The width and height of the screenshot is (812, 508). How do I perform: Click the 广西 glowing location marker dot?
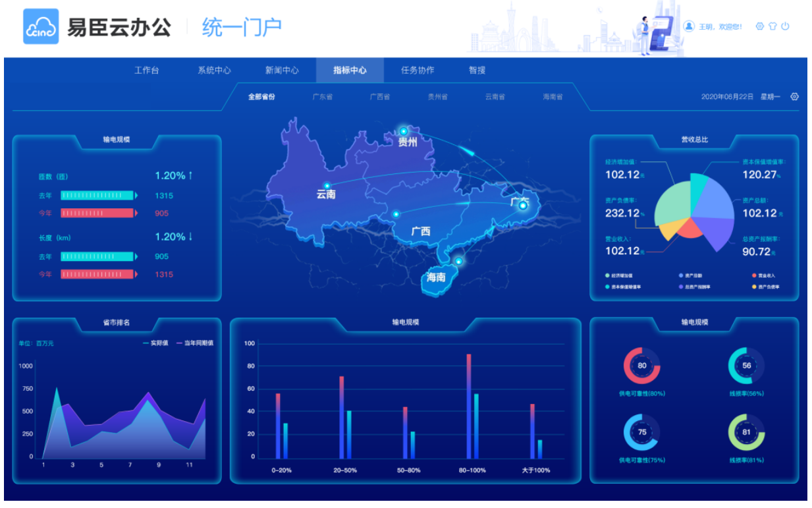[x=396, y=214]
